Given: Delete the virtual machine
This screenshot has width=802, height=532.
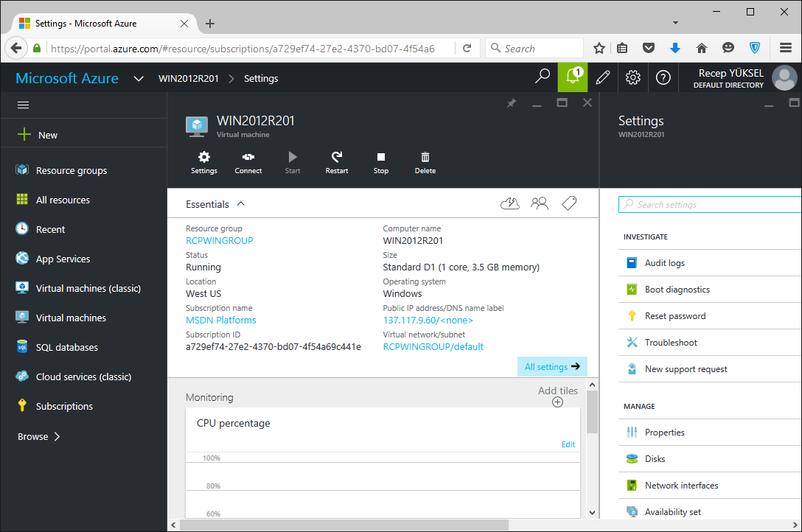Looking at the screenshot, I should tap(425, 163).
